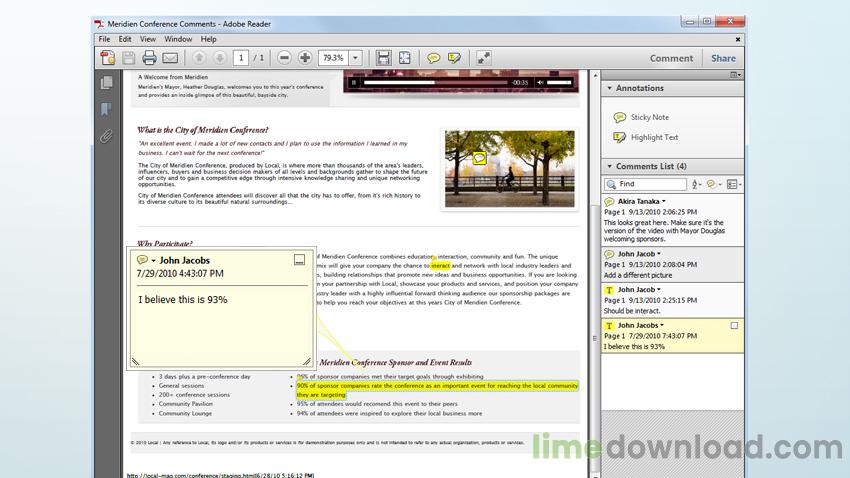This screenshot has width=850, height=478.
Task: Click T highlight icon of John Jacobs comment
Action: 609,326
